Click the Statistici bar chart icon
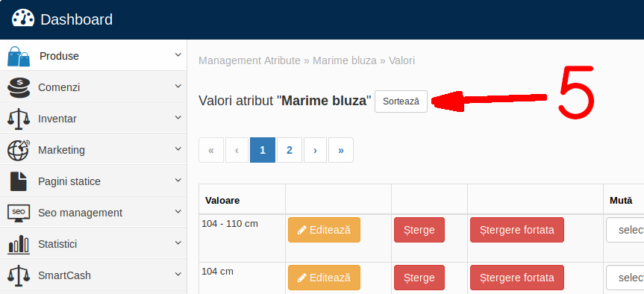 (x=19, y=244)
